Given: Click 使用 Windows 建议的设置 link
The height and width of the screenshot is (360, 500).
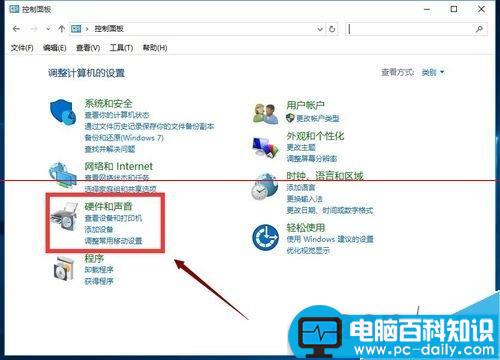Looking at the screenshot, I should [330, 239].
